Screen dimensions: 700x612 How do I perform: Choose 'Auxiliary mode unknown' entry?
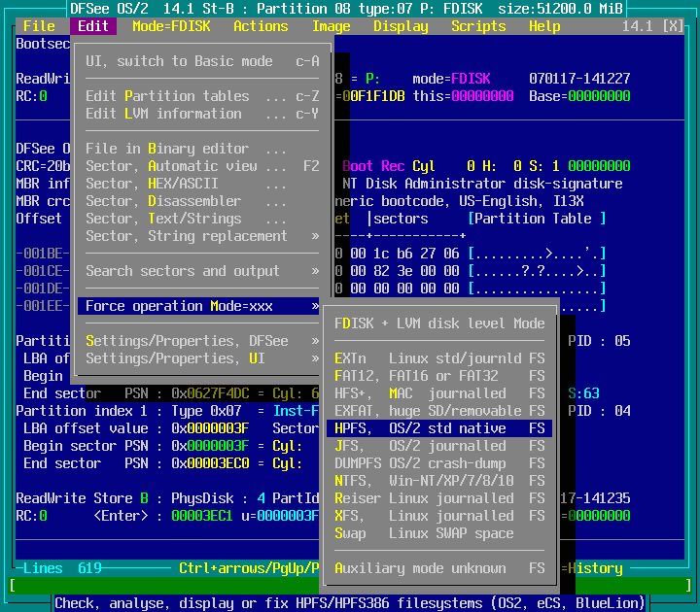click(439, 568)
